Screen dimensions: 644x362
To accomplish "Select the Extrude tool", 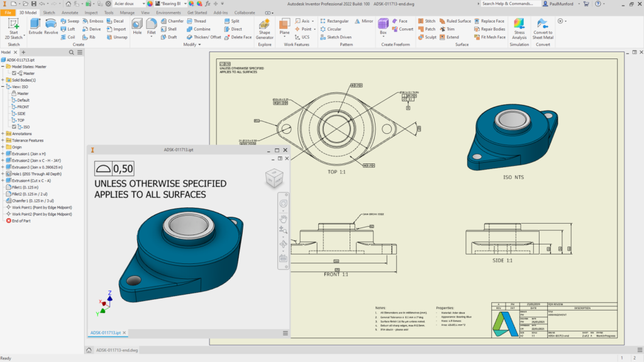I will click(35, 26).
